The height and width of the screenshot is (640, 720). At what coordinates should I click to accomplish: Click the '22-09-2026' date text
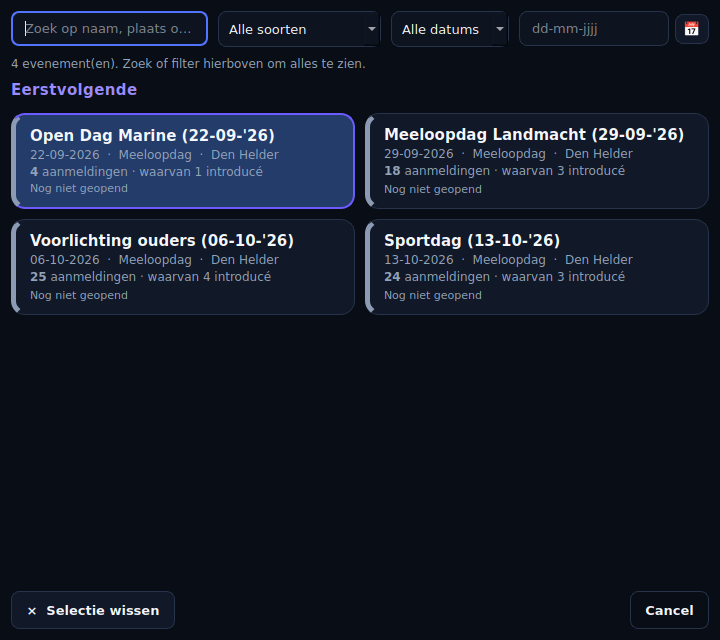point(65,155)
